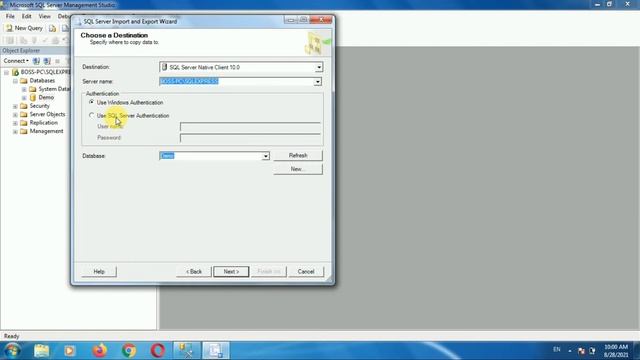Click the power tray icon beside the clock

(592, 351)
